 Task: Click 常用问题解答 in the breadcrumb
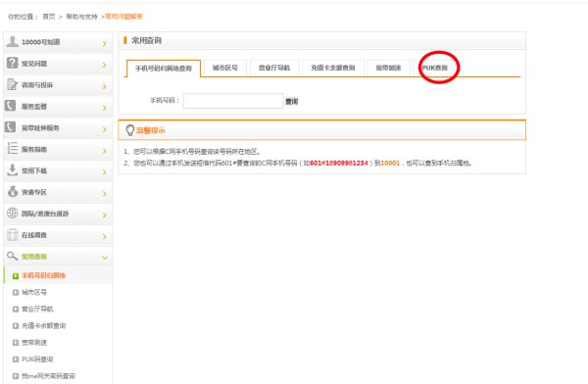tap(123, 17)
